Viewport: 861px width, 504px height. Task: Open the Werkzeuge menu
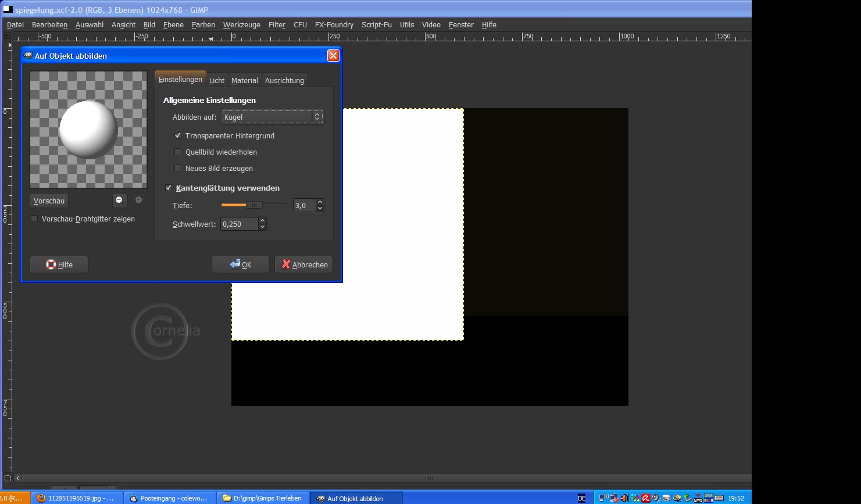(x=242, y=24)
